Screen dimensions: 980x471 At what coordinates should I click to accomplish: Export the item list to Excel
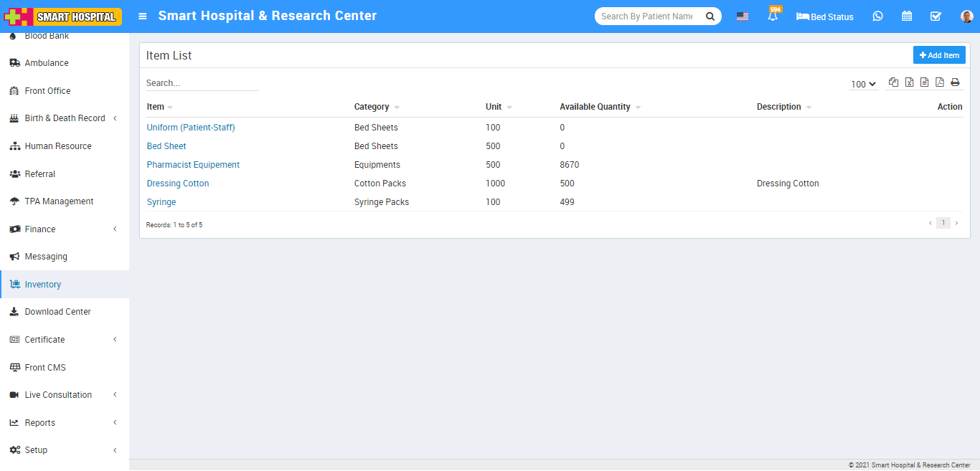tap(909, 82)
